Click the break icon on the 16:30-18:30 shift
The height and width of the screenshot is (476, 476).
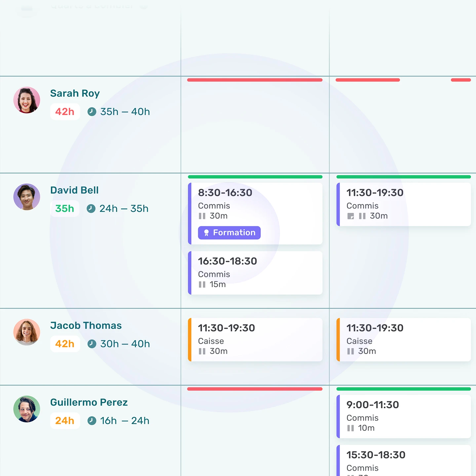click(202, 285)
